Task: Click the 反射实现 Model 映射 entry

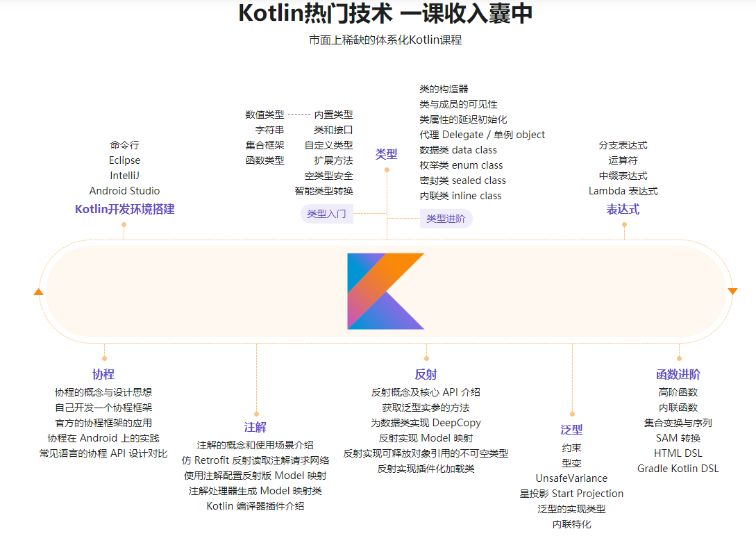Action: pos(426,438)
